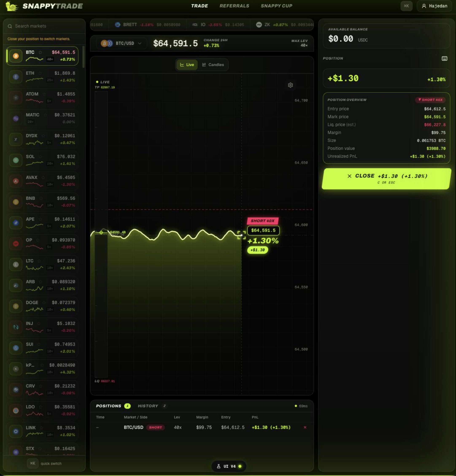Click the Liq. price value $66,227.8
This screenshot has height=476, width=456.
point(435,125)
